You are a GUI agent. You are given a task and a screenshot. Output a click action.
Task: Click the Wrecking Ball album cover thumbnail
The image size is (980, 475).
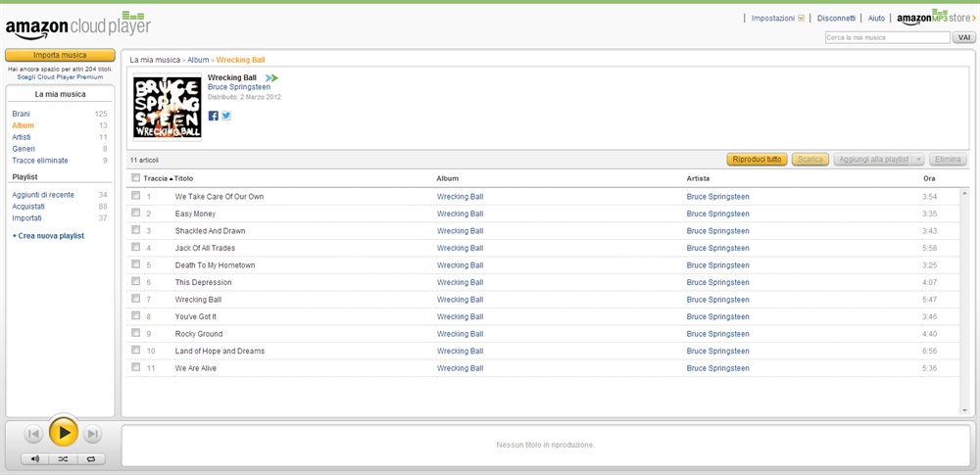click(167, 107)
